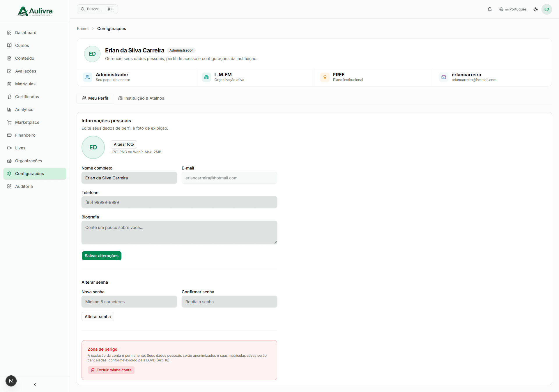
Task: Click the Administrador role users icon
Action: [88, 77]
